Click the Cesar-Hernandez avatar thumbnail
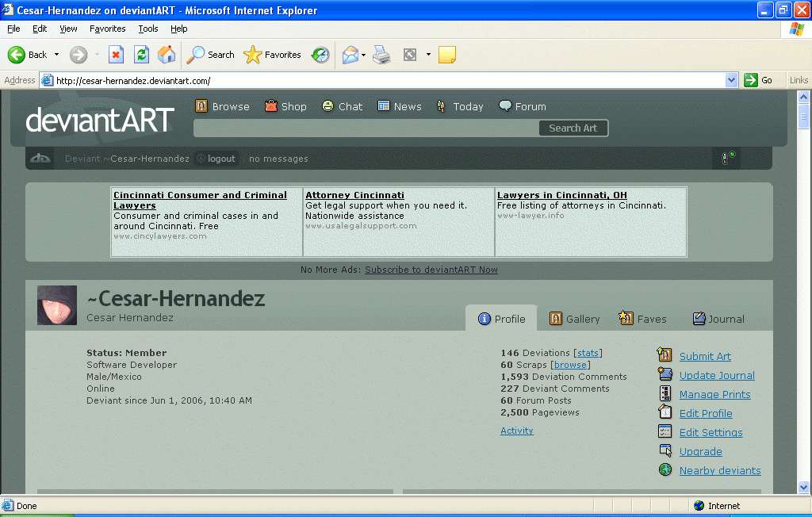 (x=57, y=305)
